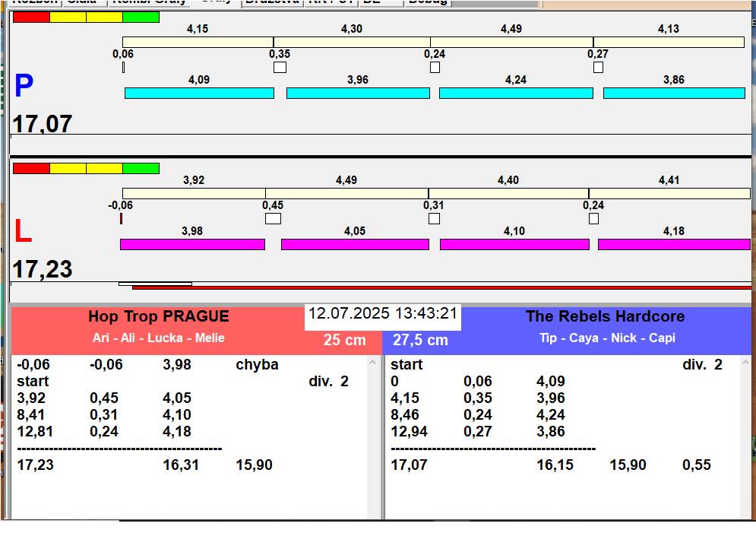The image size is (756, 533).
Task: Click the 16,31 value in Hop Trop results
Action: click(180, 465)
